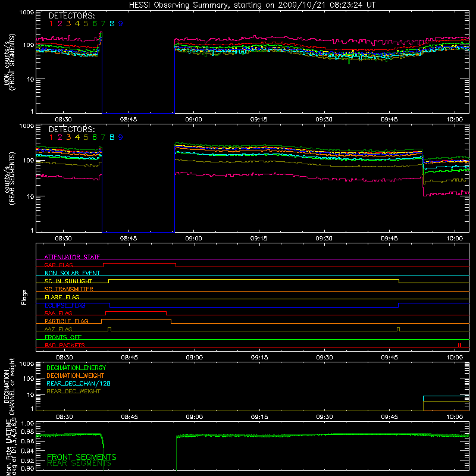Click the 09:45 tick under the front segments plot
Screen dimensions: 476x476
pos(389,120)
